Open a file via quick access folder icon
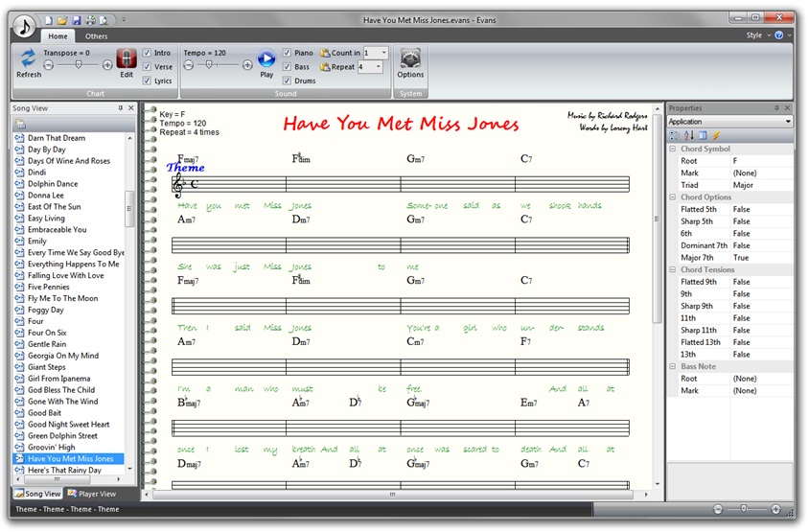The image size is (809, 532). point(62,21)
